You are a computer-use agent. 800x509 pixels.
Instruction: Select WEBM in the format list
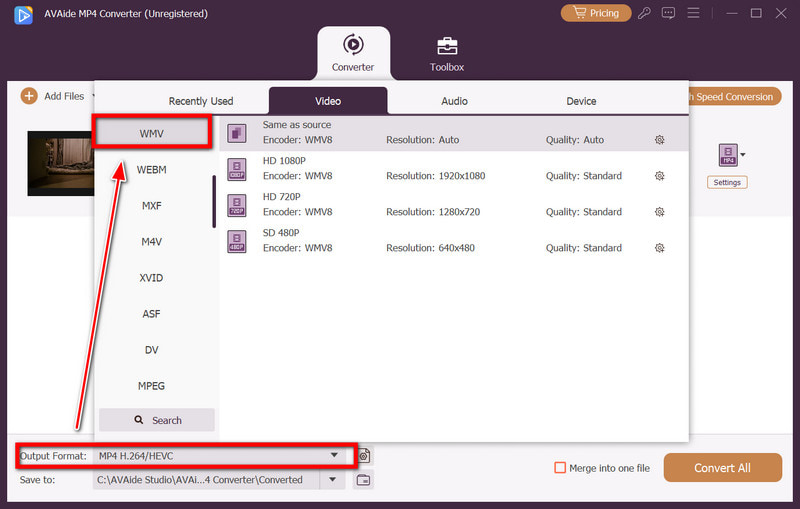click(152, 170)
